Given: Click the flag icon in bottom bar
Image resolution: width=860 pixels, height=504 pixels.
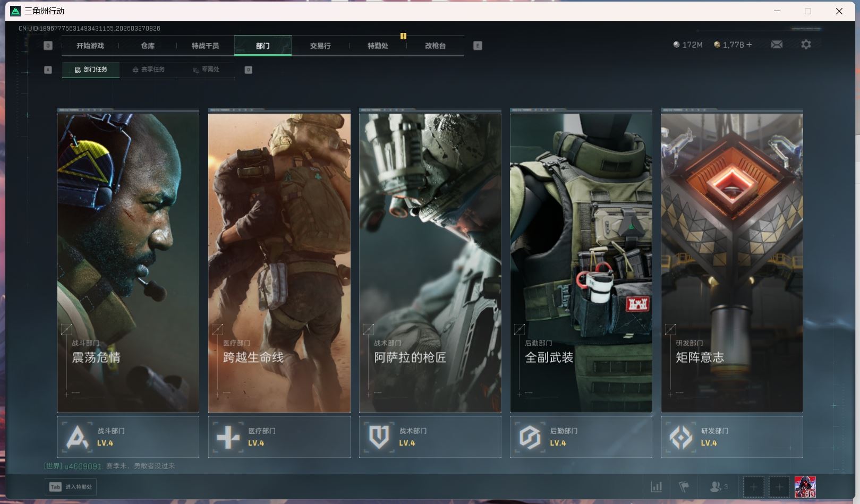Looking at the screenshot, I should pos(684,486).
